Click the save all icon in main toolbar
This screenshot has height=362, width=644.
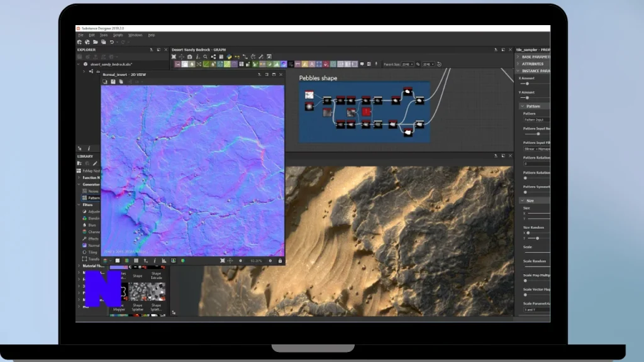104,42
